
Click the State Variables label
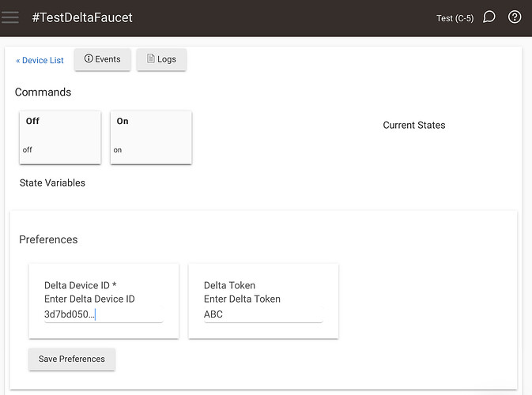click(x=52, y=183)
